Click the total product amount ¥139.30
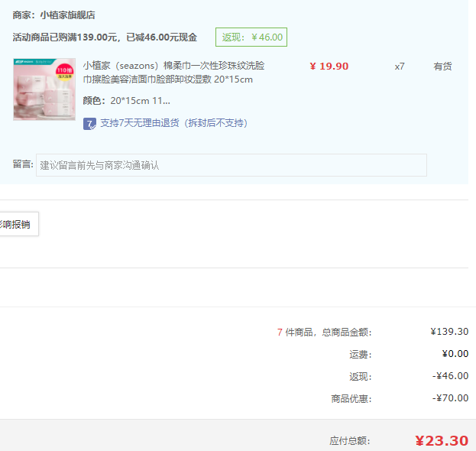 pyautogui.click(x=449, y=332)
